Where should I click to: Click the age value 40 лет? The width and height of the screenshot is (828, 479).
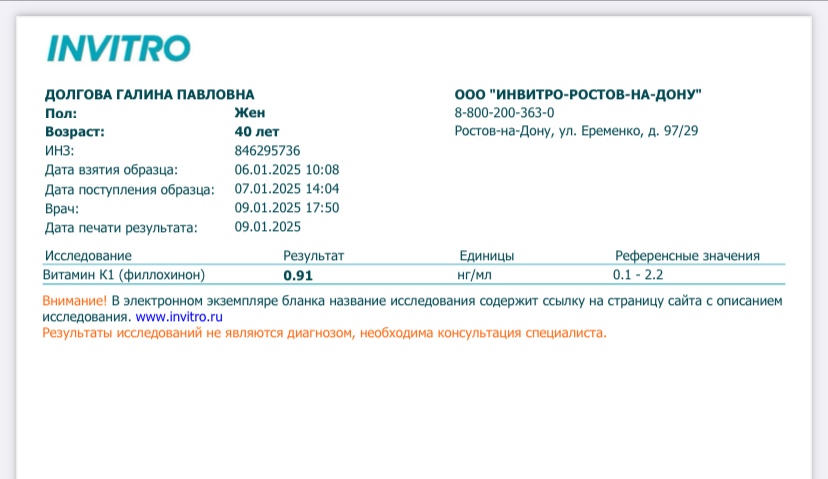[257, 132]
